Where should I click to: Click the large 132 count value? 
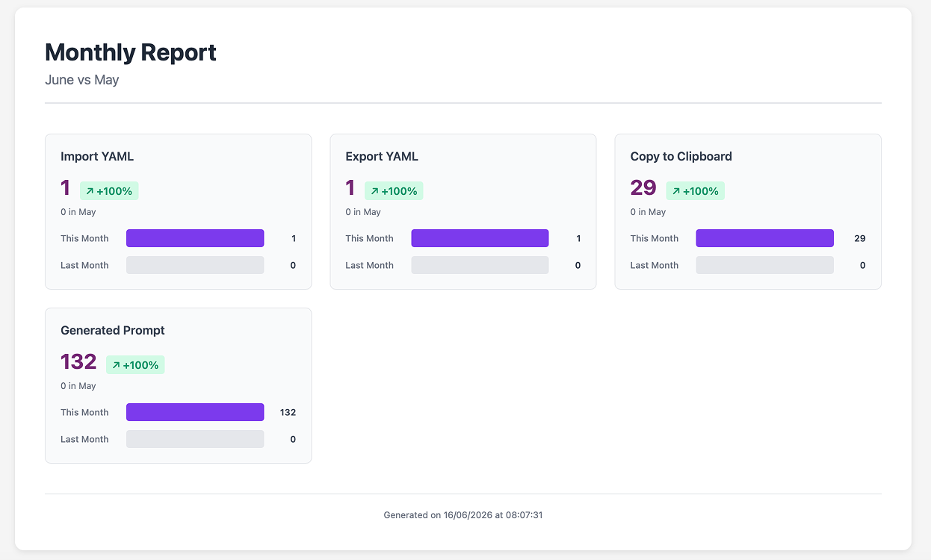pyautogui.click(x=79, y=362)
